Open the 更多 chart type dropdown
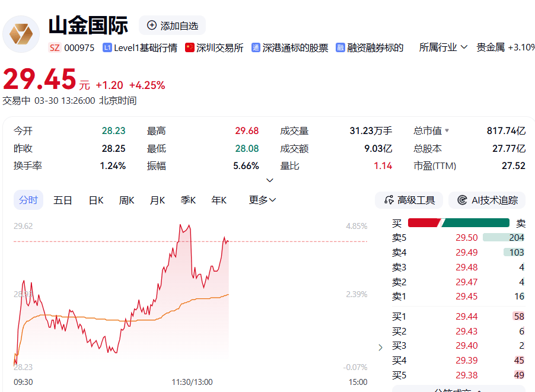The height and width of the screenshot is (392, 535). (x=260, y=200)
